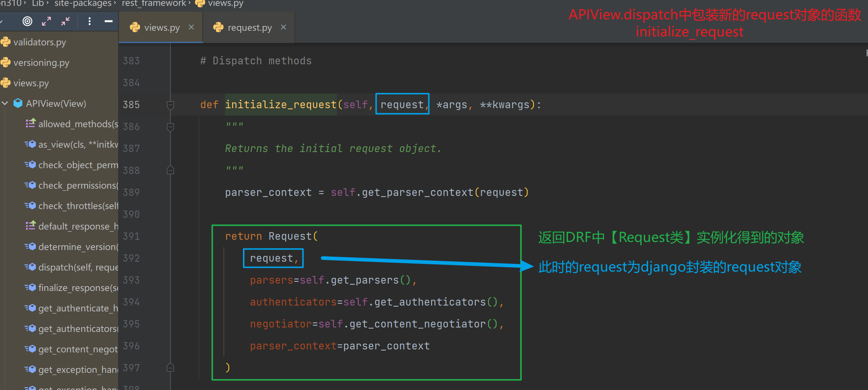Click parser_context=parser_context on line 396
868x390 pixels.
[x=340, y=346]
